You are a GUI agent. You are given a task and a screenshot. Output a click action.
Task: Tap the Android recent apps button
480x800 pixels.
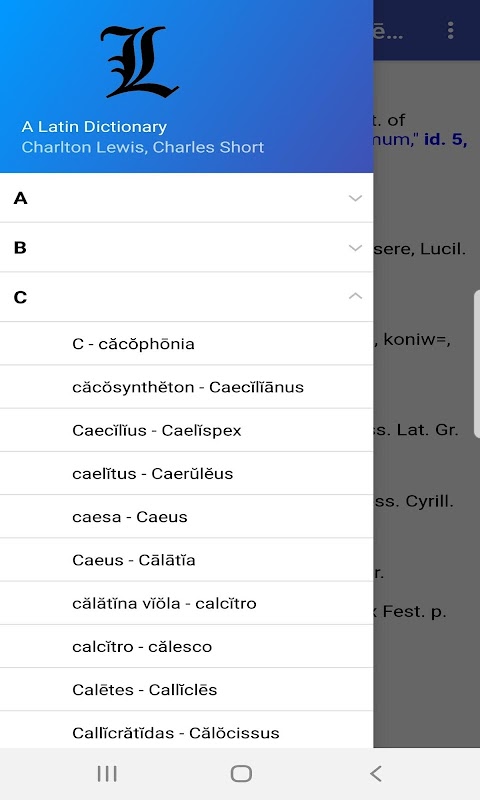[107, 773]
